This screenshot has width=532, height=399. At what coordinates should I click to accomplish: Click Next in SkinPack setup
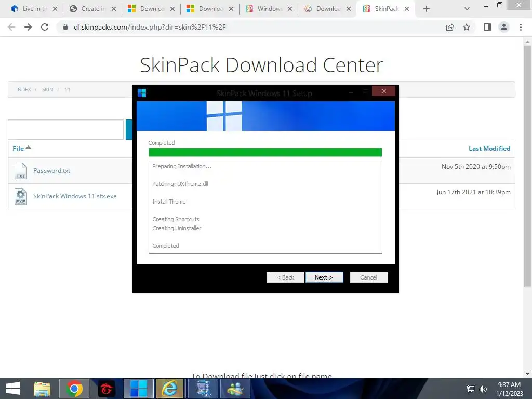pyautogui.click(x=324, y=277)
